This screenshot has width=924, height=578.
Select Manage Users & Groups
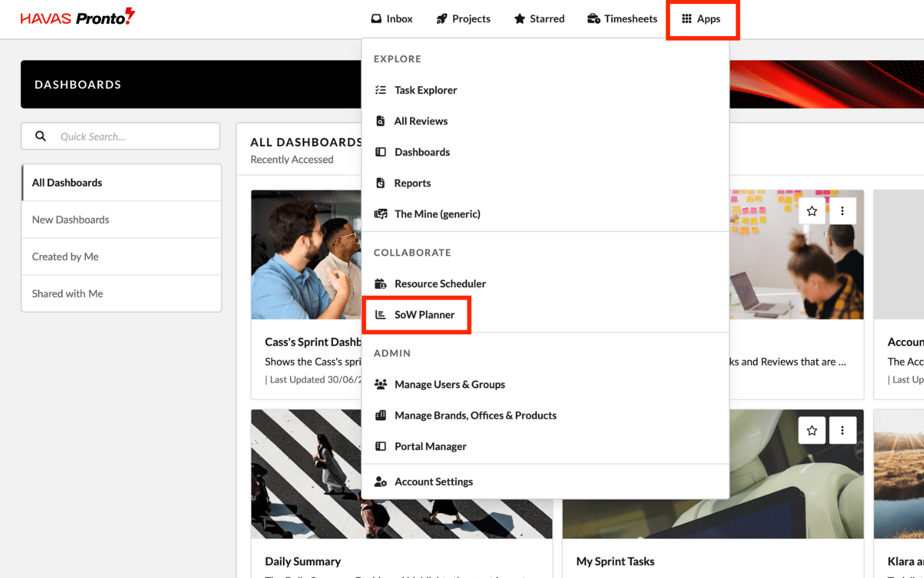point(545,384)
